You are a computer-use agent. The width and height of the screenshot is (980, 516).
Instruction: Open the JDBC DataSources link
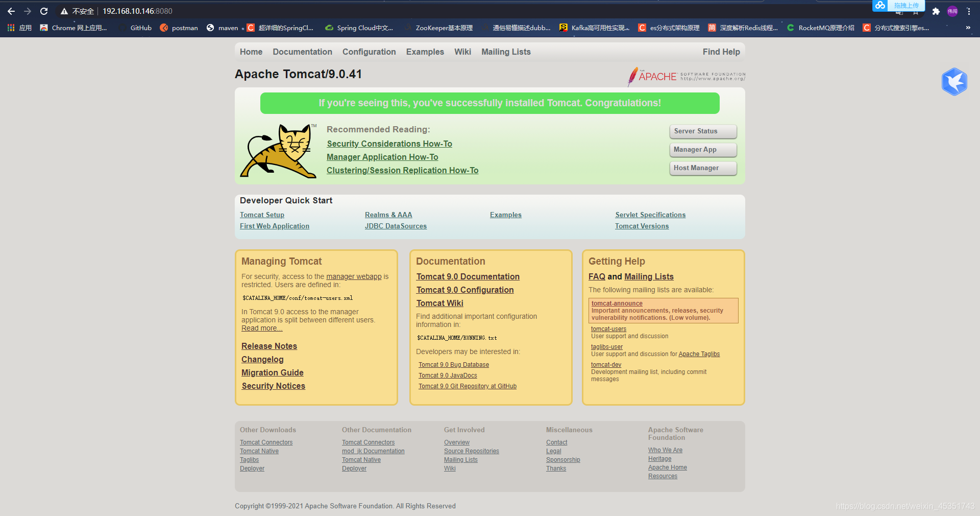[396, 226]
